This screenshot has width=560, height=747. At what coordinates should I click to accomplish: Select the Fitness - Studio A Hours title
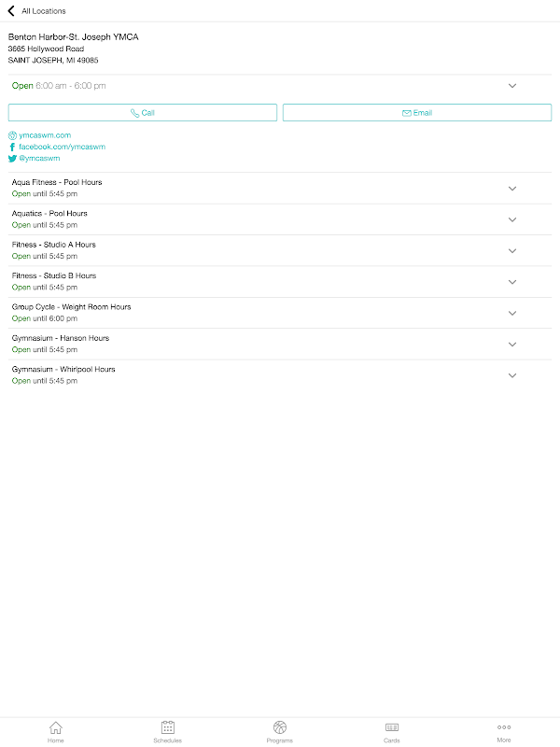coord(54,245)
